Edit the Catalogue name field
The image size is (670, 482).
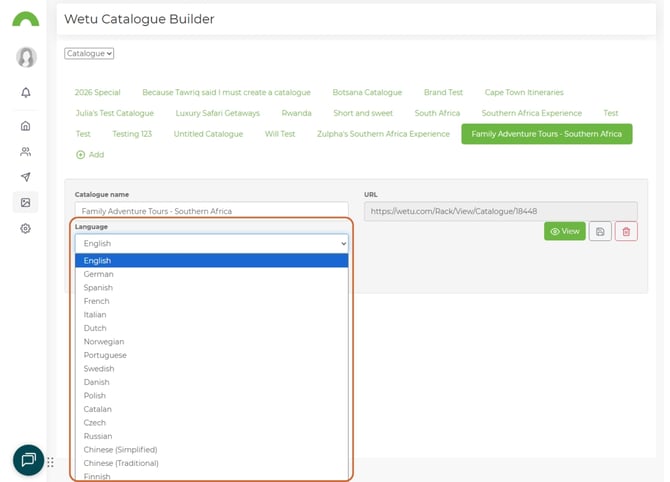[212, 211]
